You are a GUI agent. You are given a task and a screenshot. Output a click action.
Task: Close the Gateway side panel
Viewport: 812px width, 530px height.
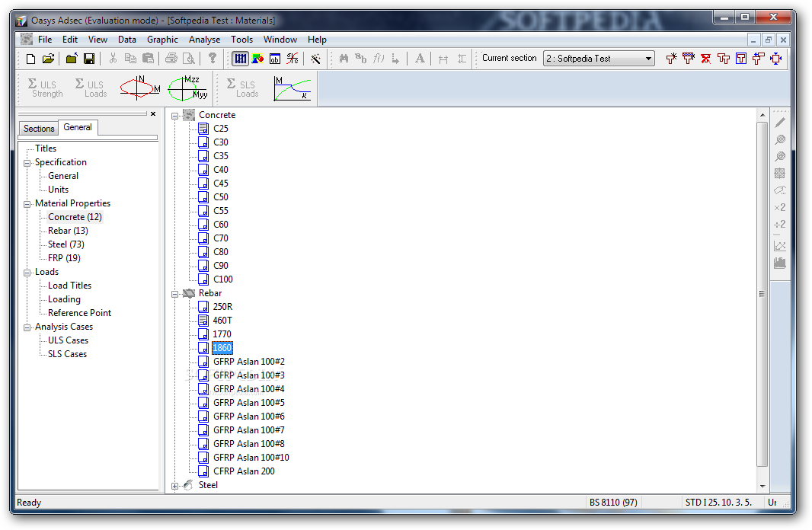click(x=153, y=114)
